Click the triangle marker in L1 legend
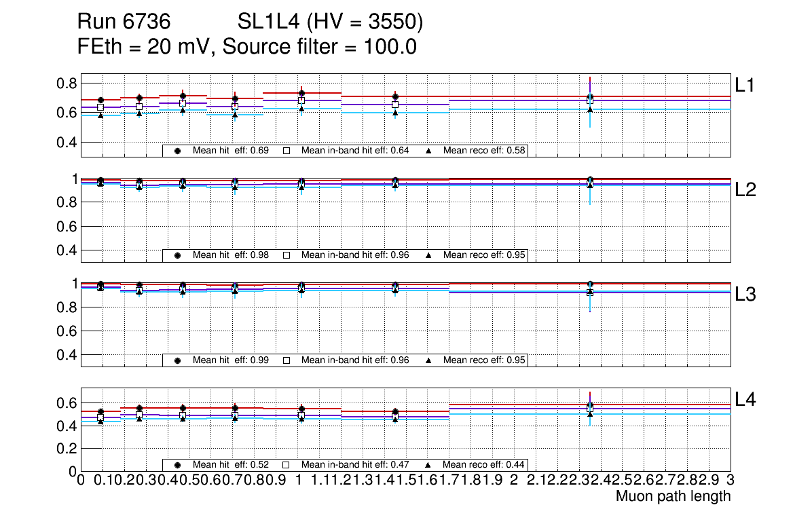This screenshot has height=524, width=812. point(428,151)
